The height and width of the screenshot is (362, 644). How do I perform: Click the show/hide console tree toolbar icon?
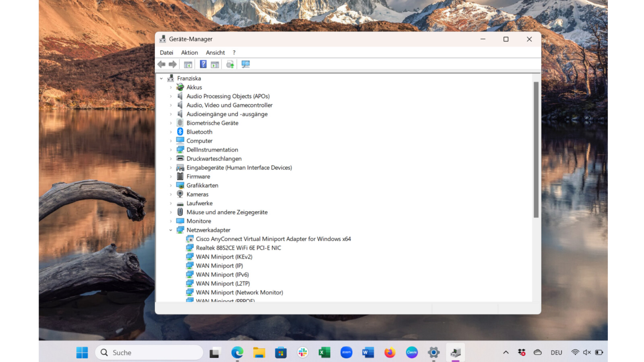[188, 64]
